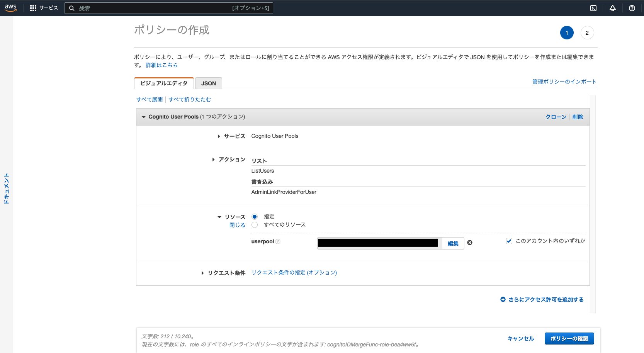Screen dimensions: 644x353
Task: Open the help question mark menu
Action: click(x=632, y=8)
